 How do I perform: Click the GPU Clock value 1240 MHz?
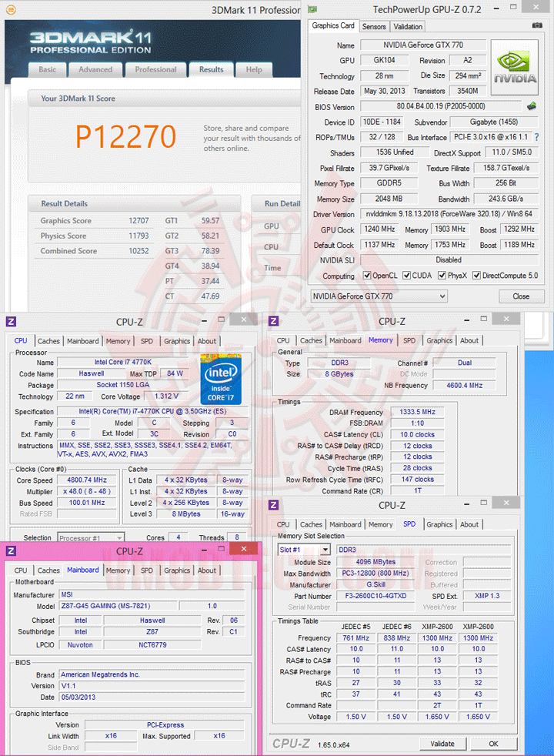click(379, 229)
